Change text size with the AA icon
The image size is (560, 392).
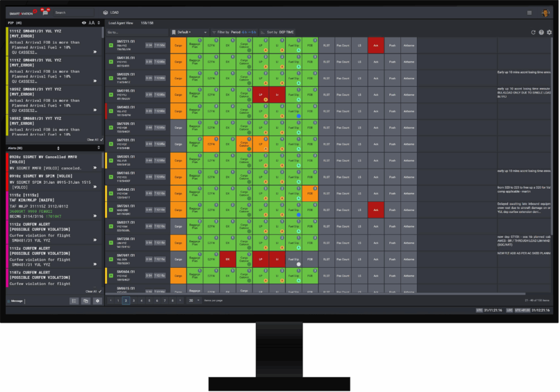(x=92, y=23)
